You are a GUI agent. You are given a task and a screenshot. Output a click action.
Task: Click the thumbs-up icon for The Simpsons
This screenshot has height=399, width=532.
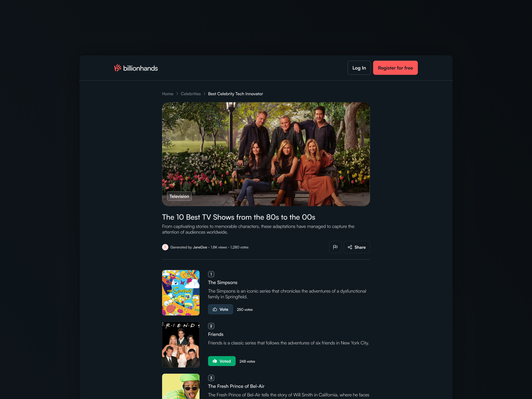click(215, 309)
